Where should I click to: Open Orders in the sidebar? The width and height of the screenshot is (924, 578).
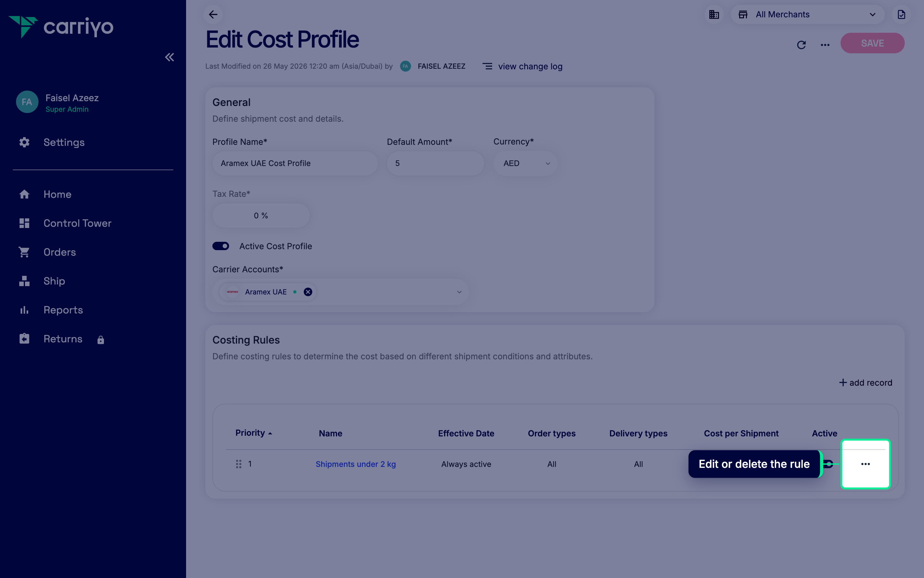click(60, 252)
